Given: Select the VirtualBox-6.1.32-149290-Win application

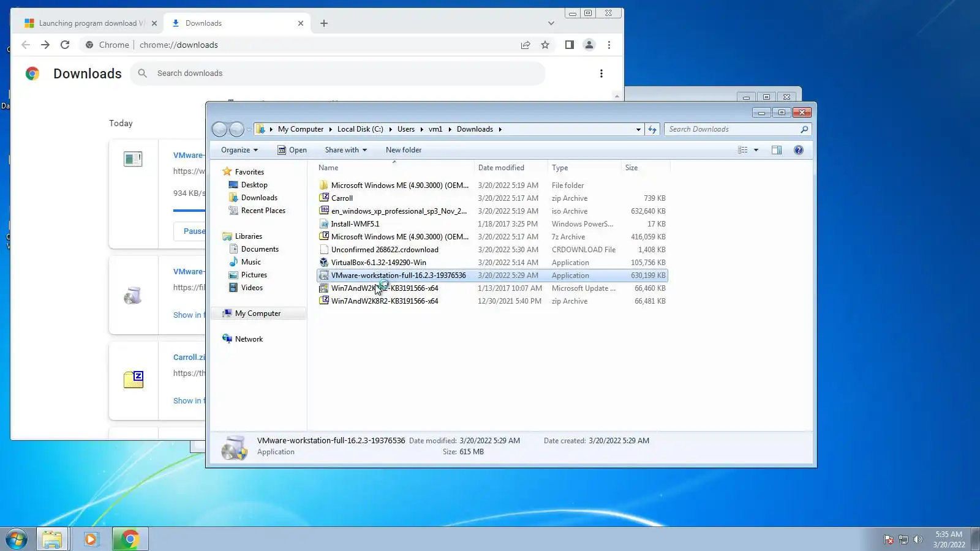Looking at the screenshot, I should (492, 263).
